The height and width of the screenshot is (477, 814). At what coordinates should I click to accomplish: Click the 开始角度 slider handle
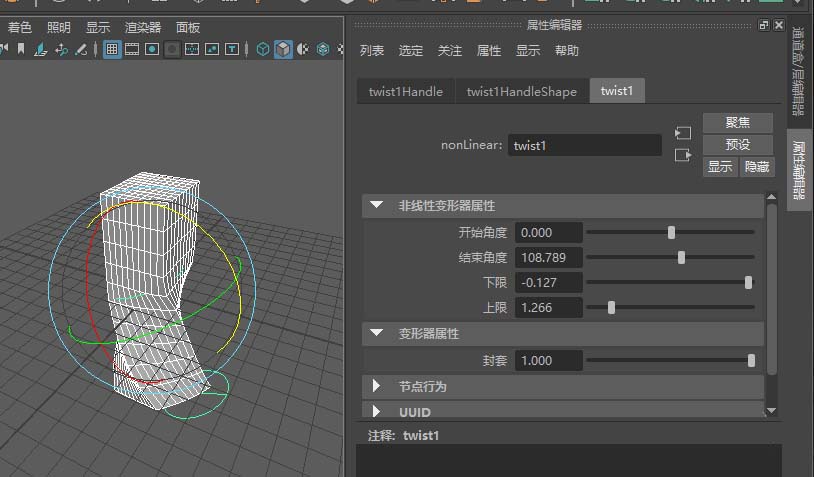(671, 233)
